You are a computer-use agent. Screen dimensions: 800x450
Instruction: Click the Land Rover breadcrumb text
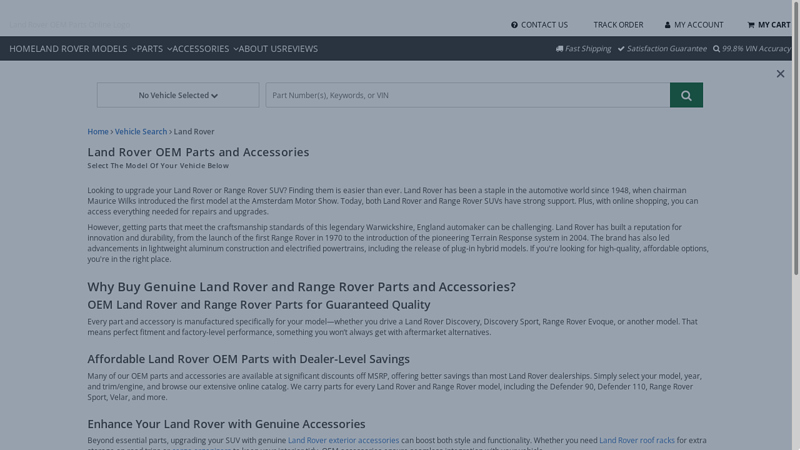194,131
